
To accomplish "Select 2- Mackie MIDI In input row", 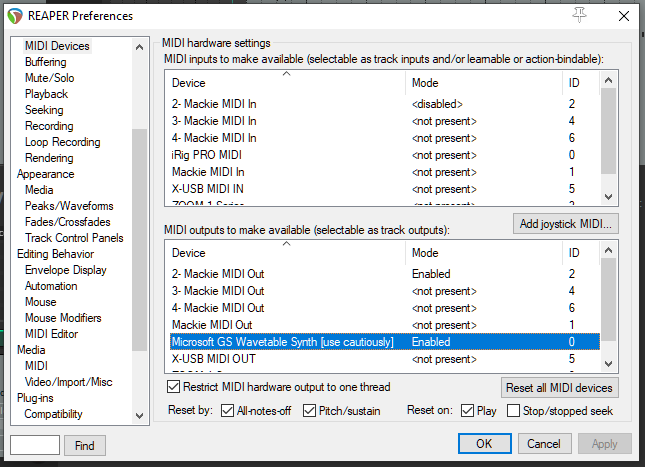I will (385, 104).
